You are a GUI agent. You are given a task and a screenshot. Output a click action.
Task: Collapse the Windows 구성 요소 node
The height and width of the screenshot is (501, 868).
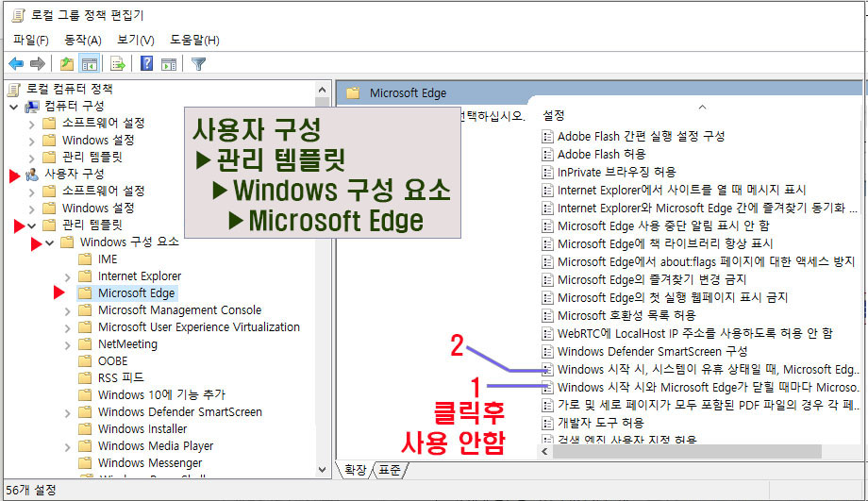pyautogui.click(x=49, y=242)
